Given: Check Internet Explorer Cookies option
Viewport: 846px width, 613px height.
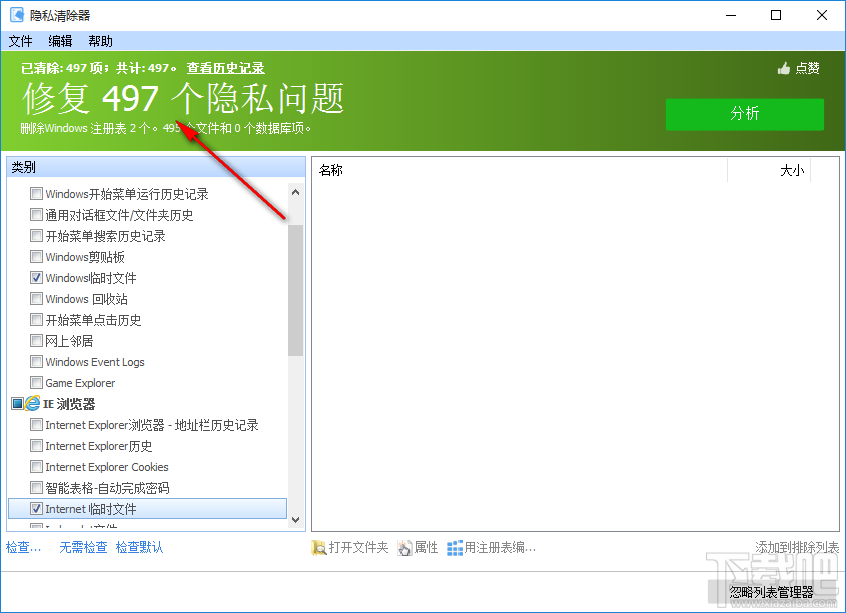Looking at the screenshot, I should pos(36,466).
